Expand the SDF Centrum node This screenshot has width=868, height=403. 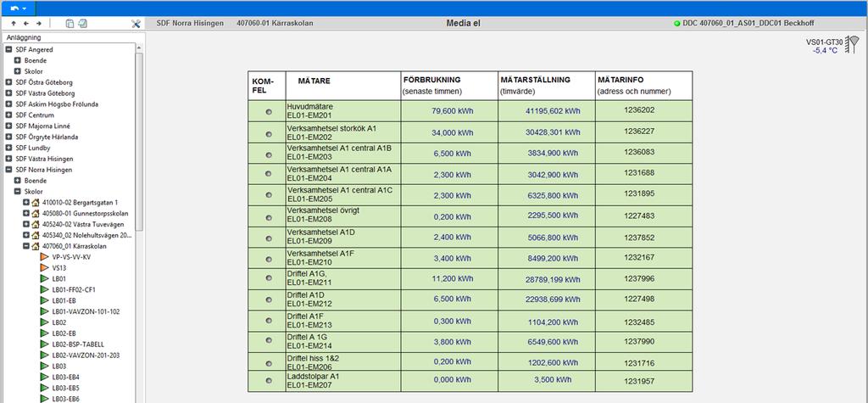tap(8, 115)
